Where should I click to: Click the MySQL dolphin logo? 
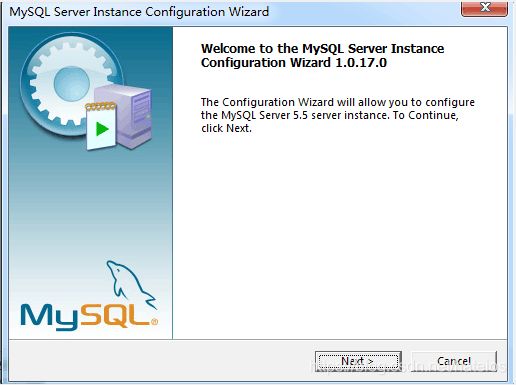click(x=89, y=296)
